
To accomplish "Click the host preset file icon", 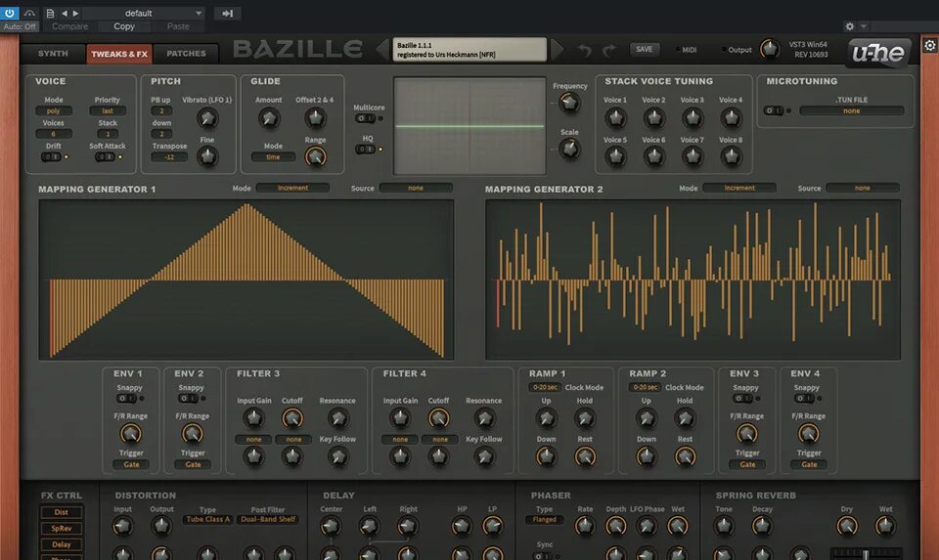I will coord(50,13).
